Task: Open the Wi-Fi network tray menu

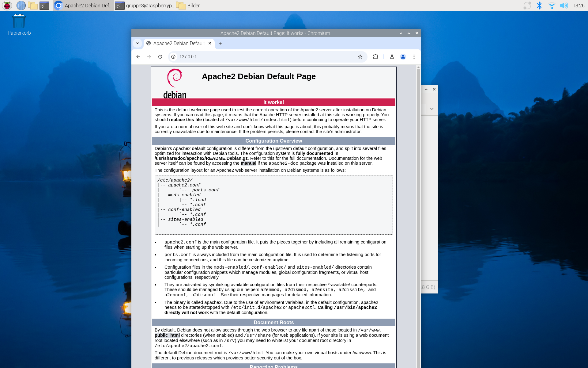Action: (552, 6)
